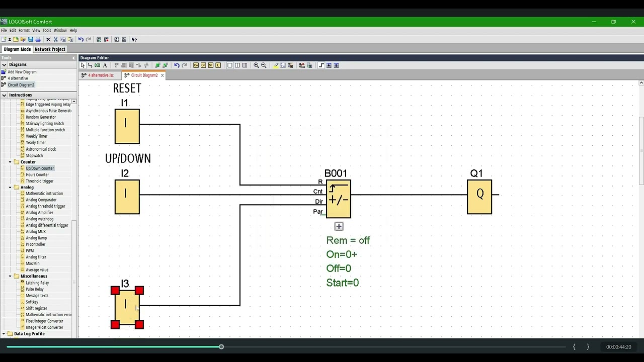
Task: Collapse the Miscellaneous folder
Action: pyautogui.click(x=10, y=276)
